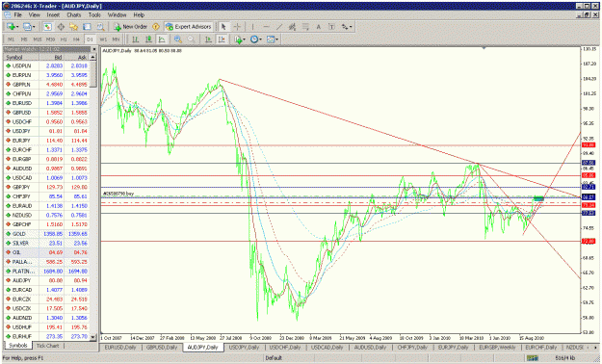Click the chart shift triangle marker

click(484, 48)
